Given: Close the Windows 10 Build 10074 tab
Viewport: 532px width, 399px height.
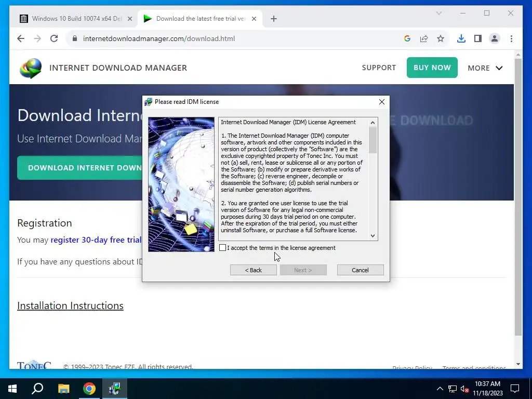Looking at the screenshot, I should click(x=129, y=19).
